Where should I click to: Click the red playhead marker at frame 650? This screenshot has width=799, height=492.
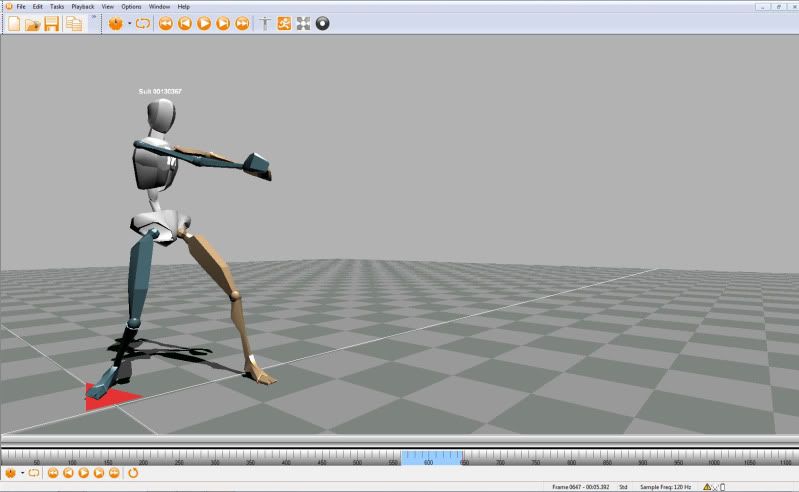click(x=462, y=458)
